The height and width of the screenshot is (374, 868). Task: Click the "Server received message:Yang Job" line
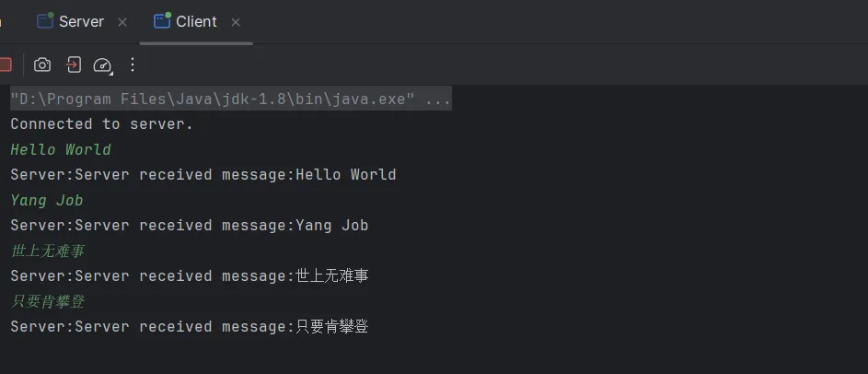189,226
